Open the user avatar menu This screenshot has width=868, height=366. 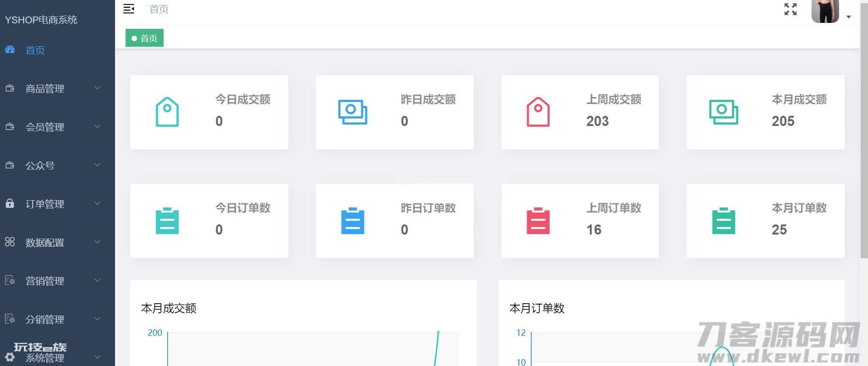(825, 11)
